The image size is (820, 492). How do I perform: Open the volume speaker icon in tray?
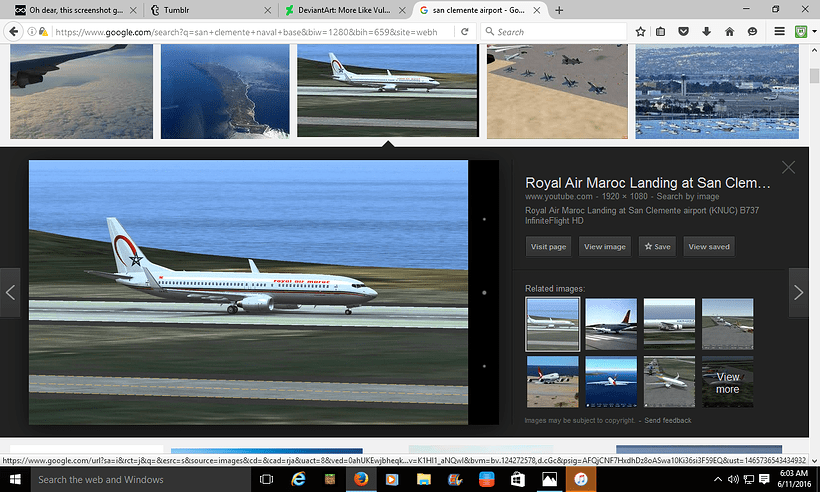click(733, 479)
